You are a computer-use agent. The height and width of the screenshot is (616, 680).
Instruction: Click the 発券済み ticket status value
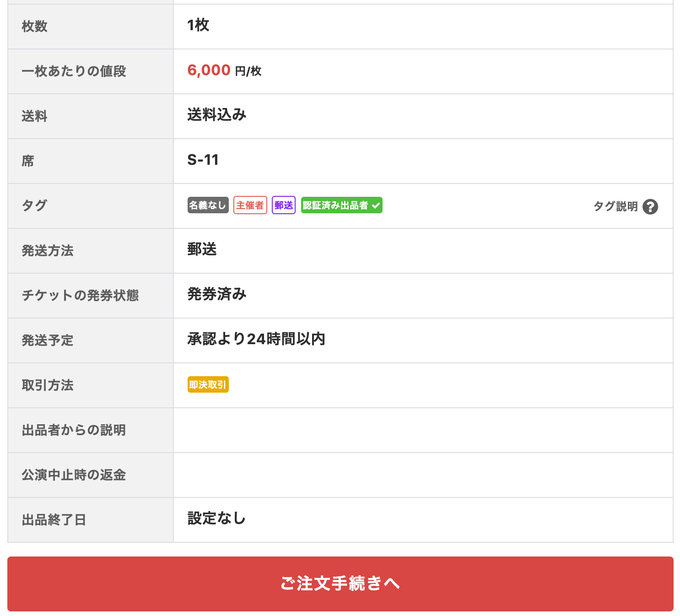tap(217, 294)
